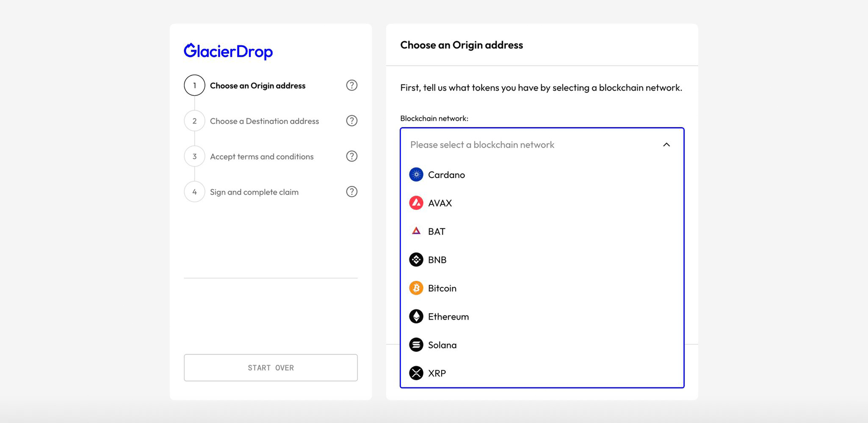Go to step 4 Sign and complete claim
Screen dimensions: 868x423
tap(254, 192)
